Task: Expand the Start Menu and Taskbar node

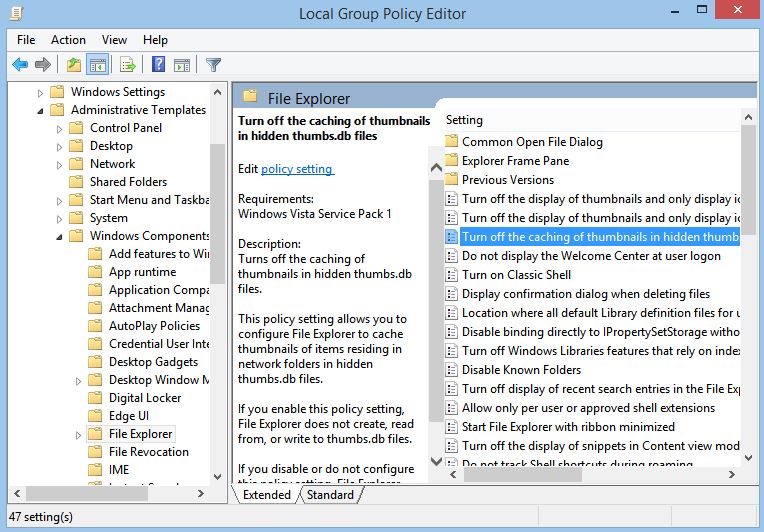Action: [x=59, y=201]
